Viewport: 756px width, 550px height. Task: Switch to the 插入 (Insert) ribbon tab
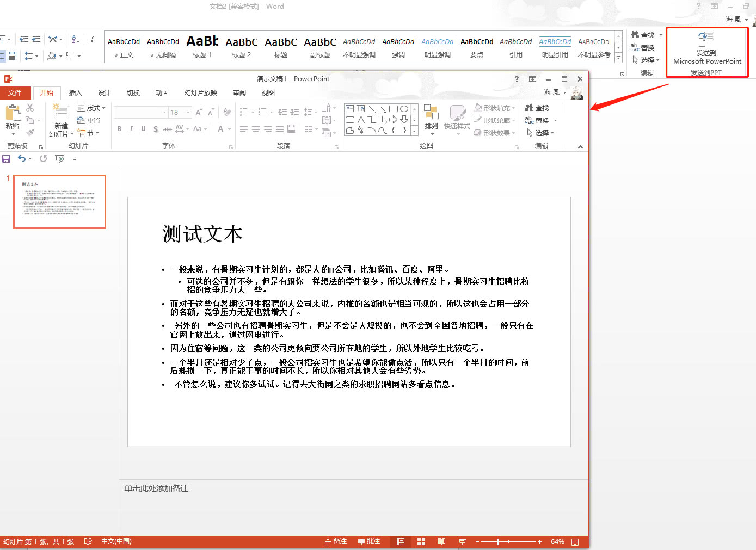click(75, 92)
